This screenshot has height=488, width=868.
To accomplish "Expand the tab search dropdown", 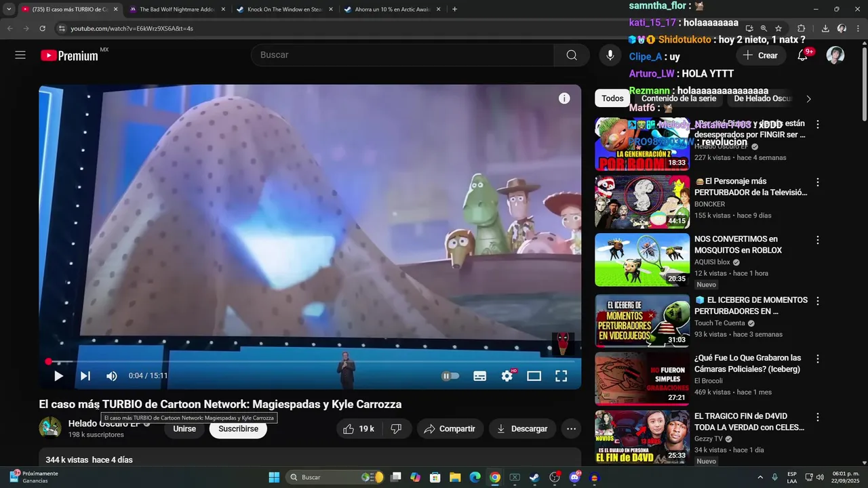I will pyautogui.click(x=9, y=9).
